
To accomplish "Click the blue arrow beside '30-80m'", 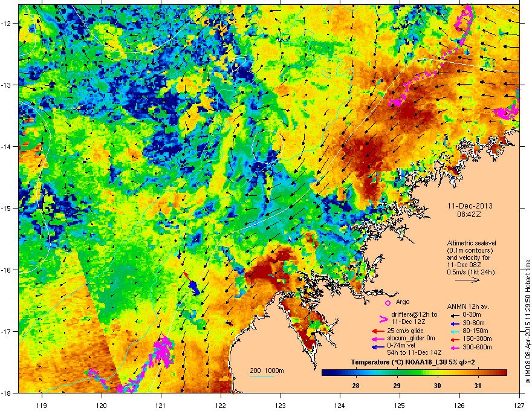I will click(455, 323).
